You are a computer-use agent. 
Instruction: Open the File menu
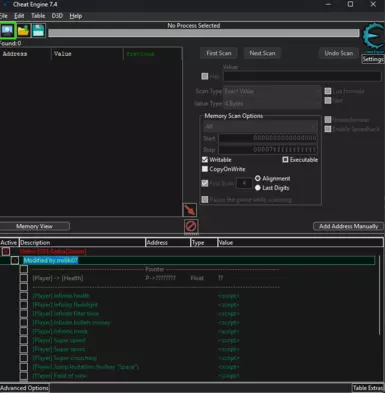pyautogui.click(x=4, y=16)
